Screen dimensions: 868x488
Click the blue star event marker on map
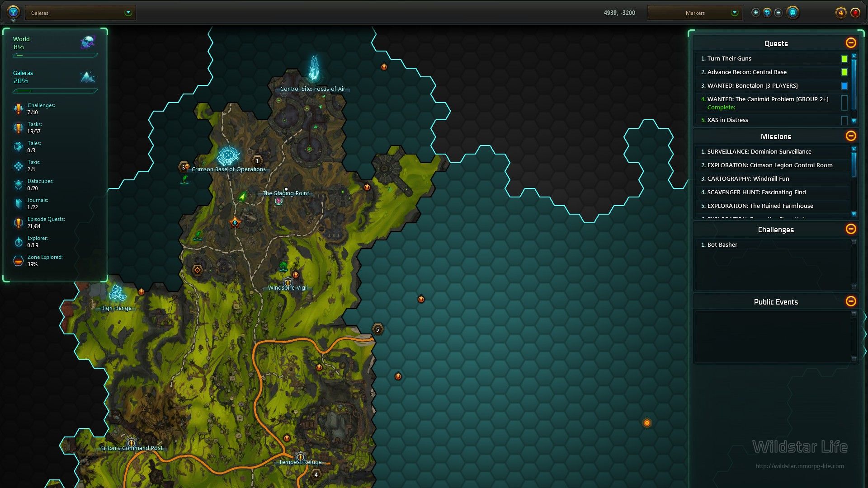pyautogui.click(x=235, y=223)
